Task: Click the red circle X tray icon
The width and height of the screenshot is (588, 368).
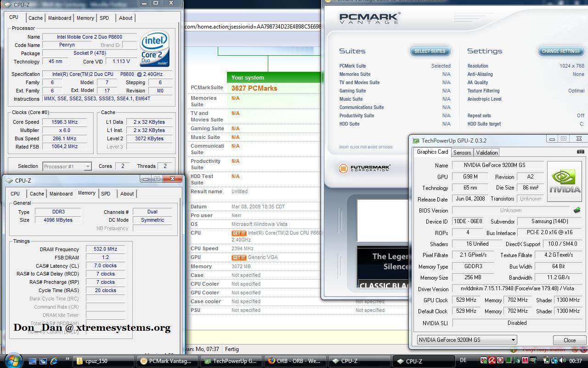Action: (x=500, y=361)
